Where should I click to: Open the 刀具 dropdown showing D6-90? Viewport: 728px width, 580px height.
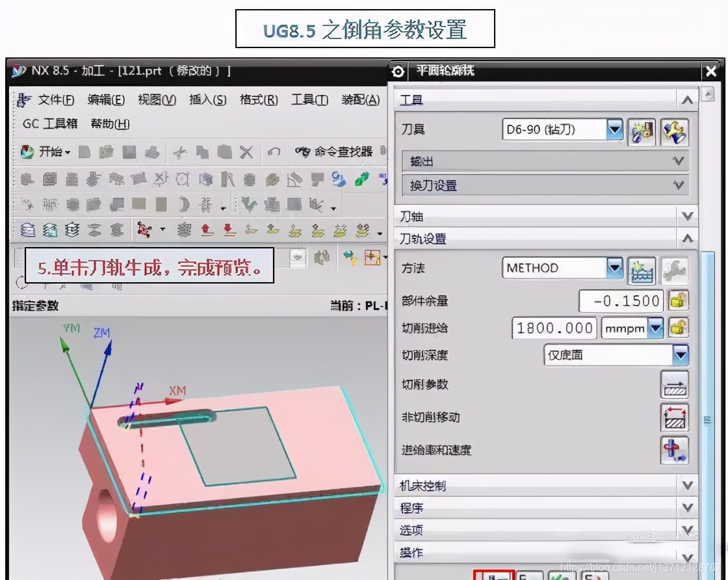point(614,129)
